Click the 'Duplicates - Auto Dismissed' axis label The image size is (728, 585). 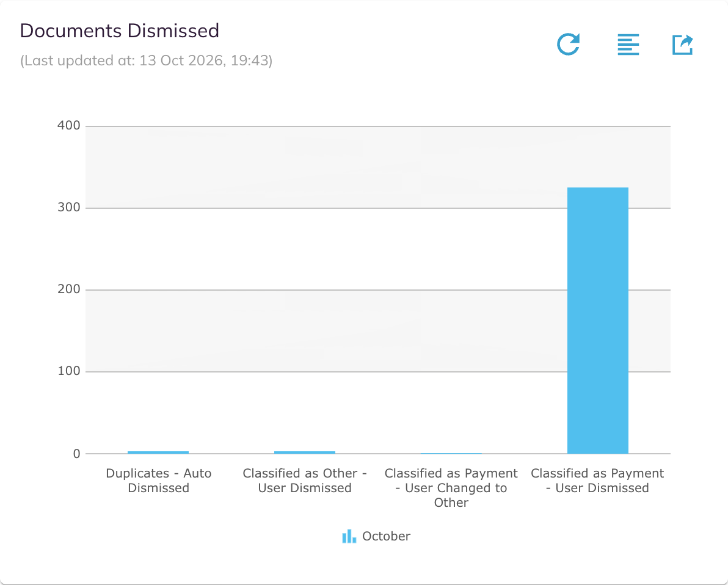158,481
